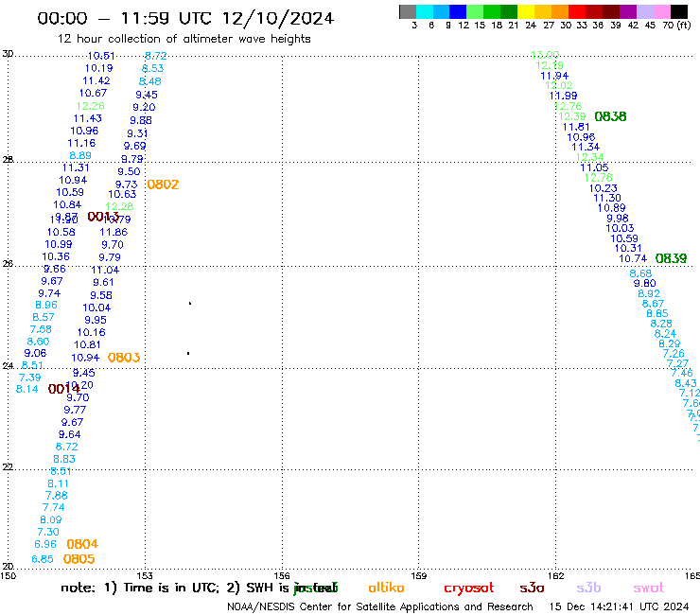
Task: Click wave height value 10.74
Action: tap(633, 258)
